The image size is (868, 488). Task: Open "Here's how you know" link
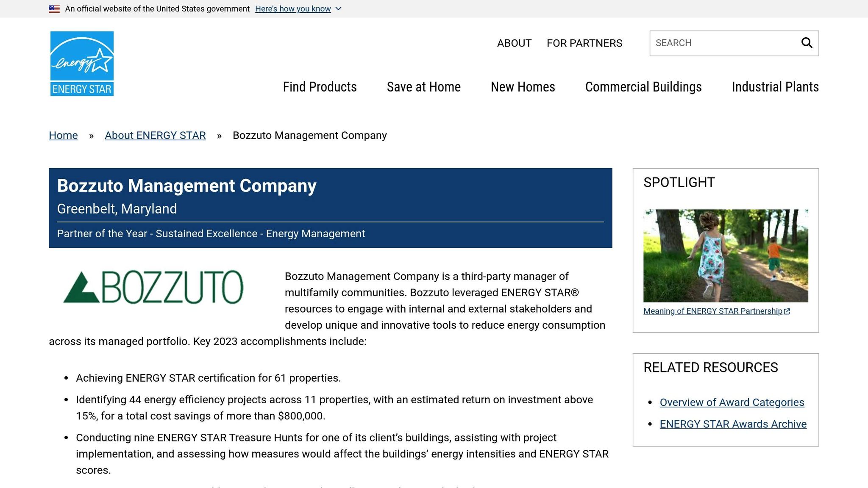pos(293,9)
